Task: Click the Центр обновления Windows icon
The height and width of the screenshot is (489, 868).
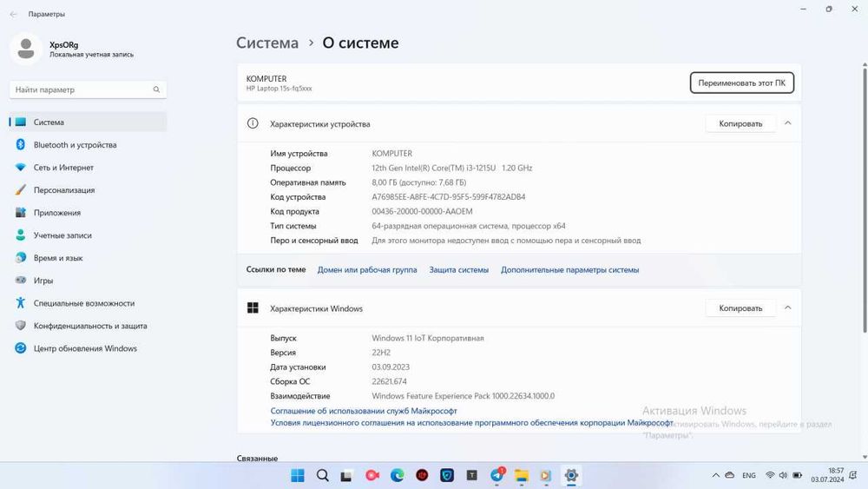Action: pos(21,348)
